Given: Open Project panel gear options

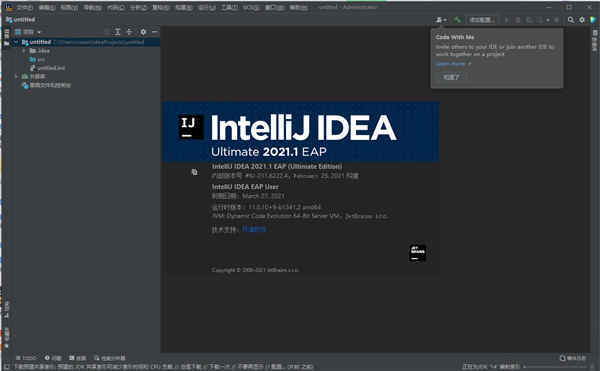Looking at the screenshot, I should point(143,32).
